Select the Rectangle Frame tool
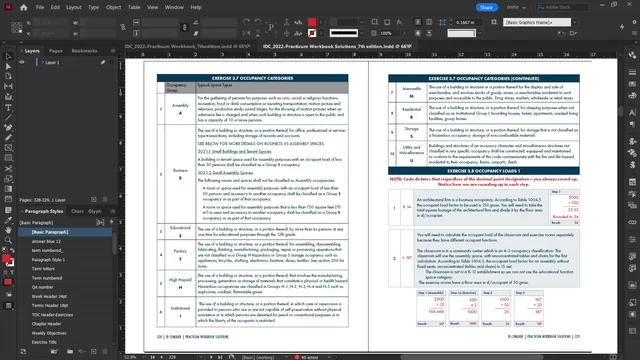The height and width of the screenshot is (360, 640). pyautogui.click(x=8, y=148)
